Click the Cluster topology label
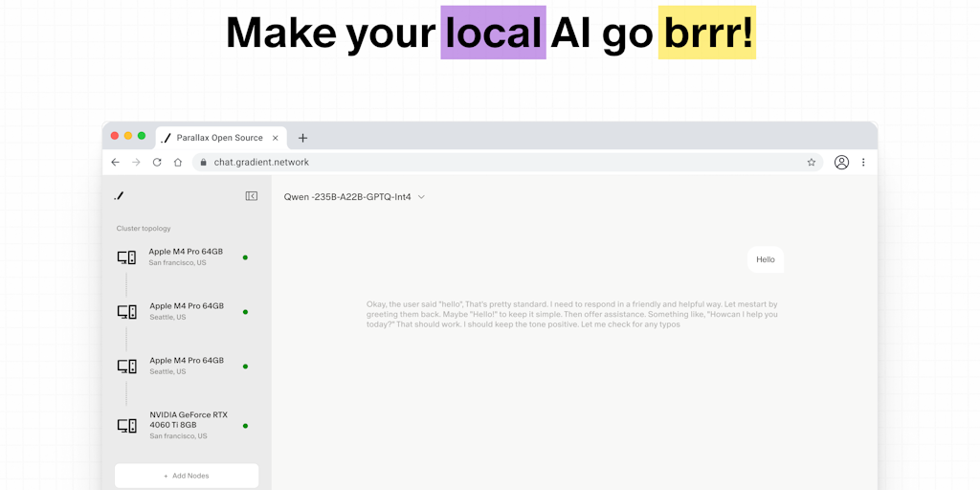 pos(144,229)
